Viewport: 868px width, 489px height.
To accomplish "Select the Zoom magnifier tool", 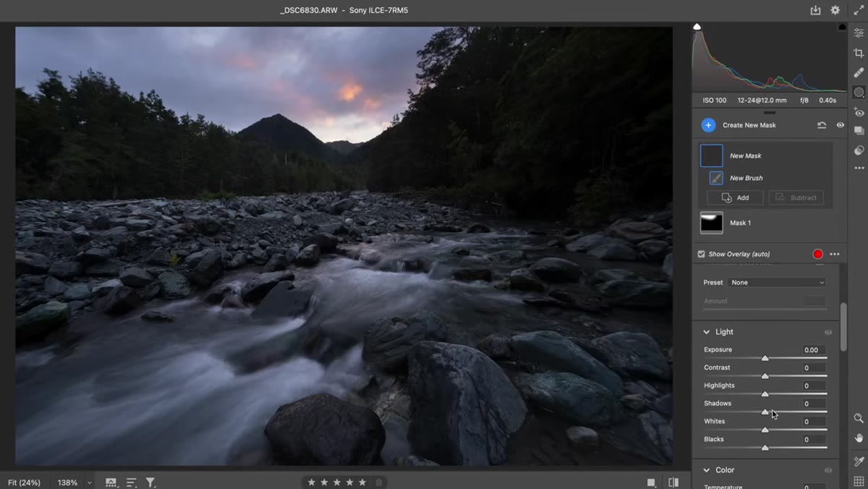I will pyautogui.click(x=859, y=418).
